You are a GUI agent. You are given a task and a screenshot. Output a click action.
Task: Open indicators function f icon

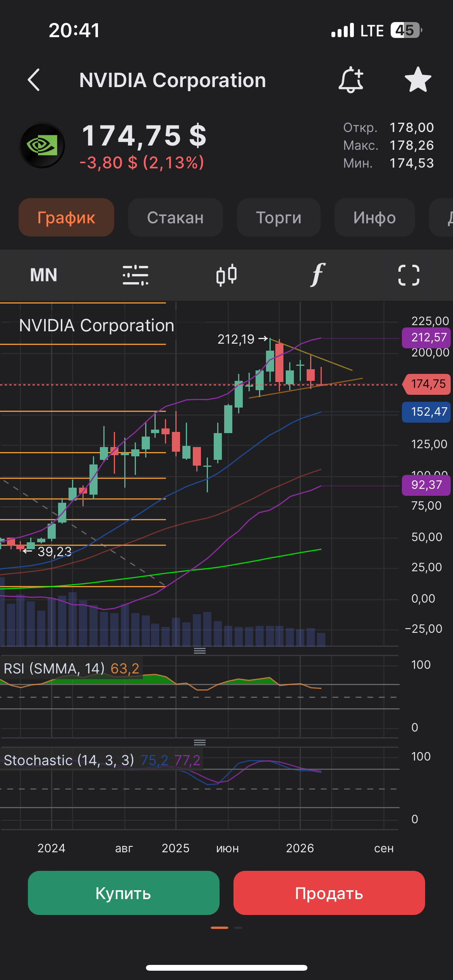point(317,275)
